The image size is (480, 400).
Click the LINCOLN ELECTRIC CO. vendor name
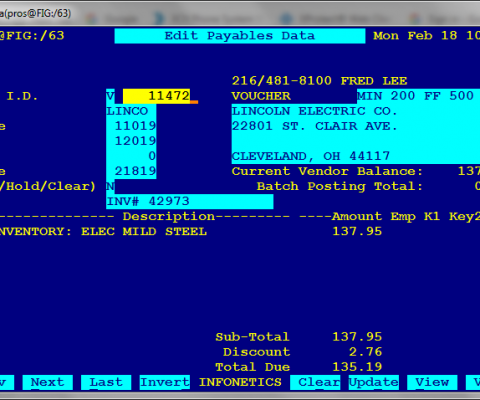315,111
